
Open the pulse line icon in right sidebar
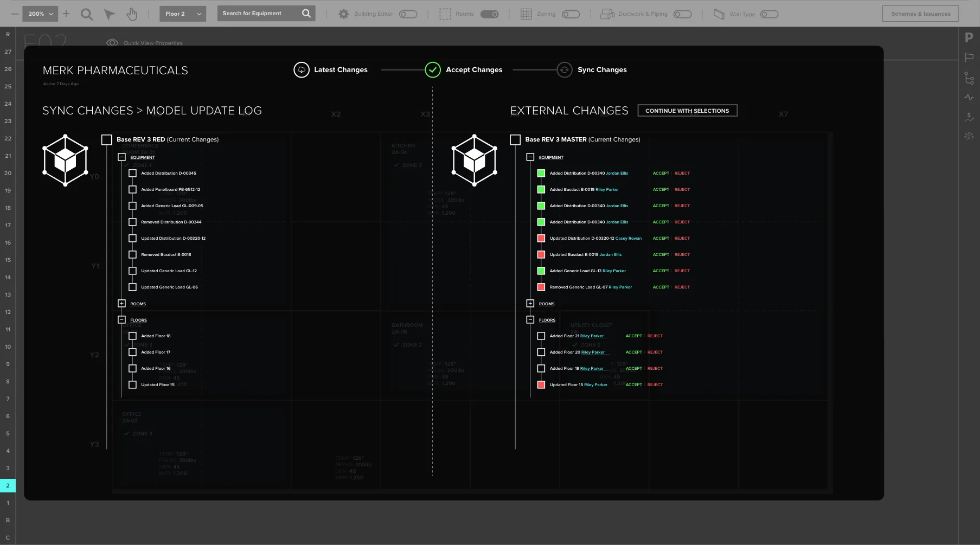969,98
